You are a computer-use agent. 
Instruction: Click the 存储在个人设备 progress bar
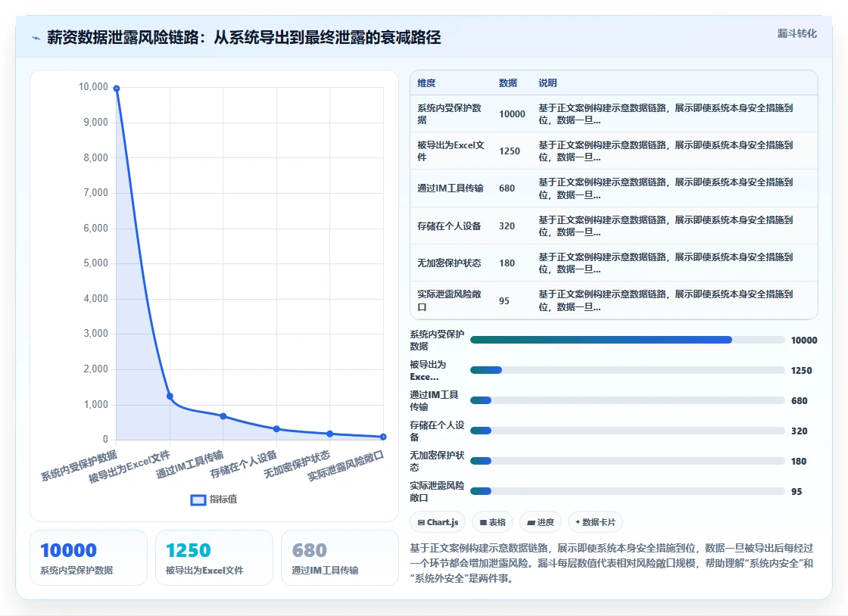pyautogui.click(x=628, y=431)
